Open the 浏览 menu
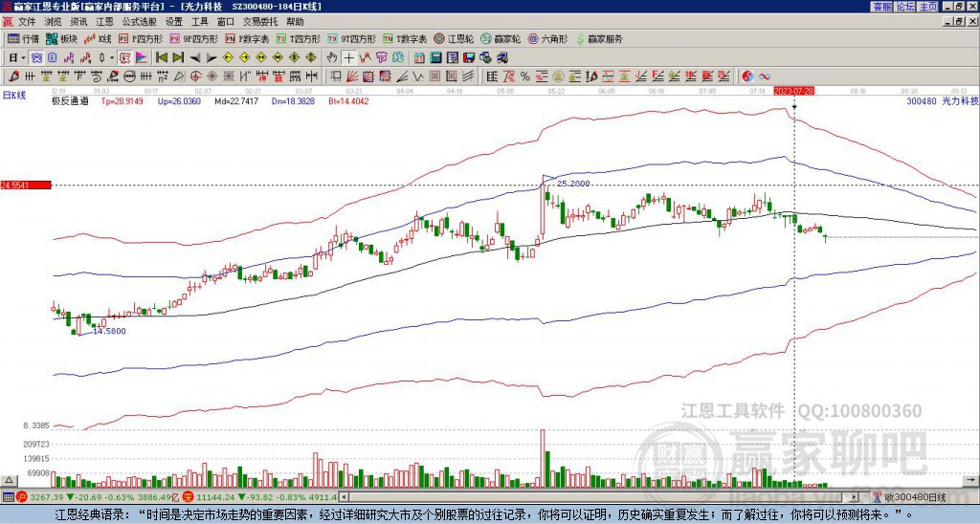The width and height of the screenshot is (980, 524). [x=53, y=22]
